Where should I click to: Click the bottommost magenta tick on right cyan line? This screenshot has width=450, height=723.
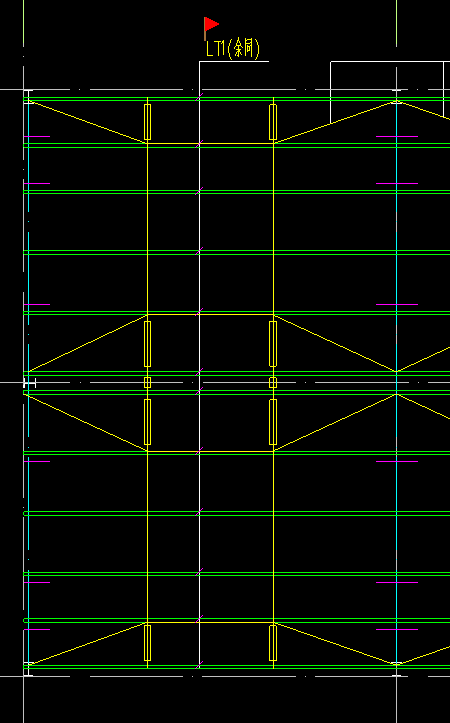[x=397, y=629]
